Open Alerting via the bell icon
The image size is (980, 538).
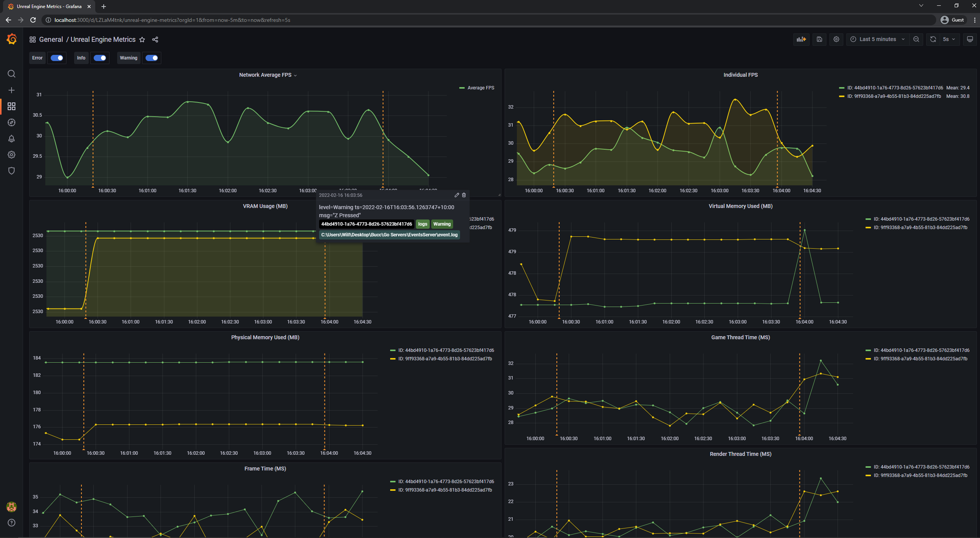coord(12,139)
